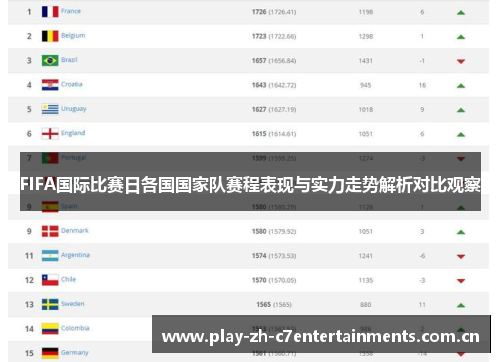Click previous points 1198 in France row
The image size is (500, 362).
[x=366, y=12]
